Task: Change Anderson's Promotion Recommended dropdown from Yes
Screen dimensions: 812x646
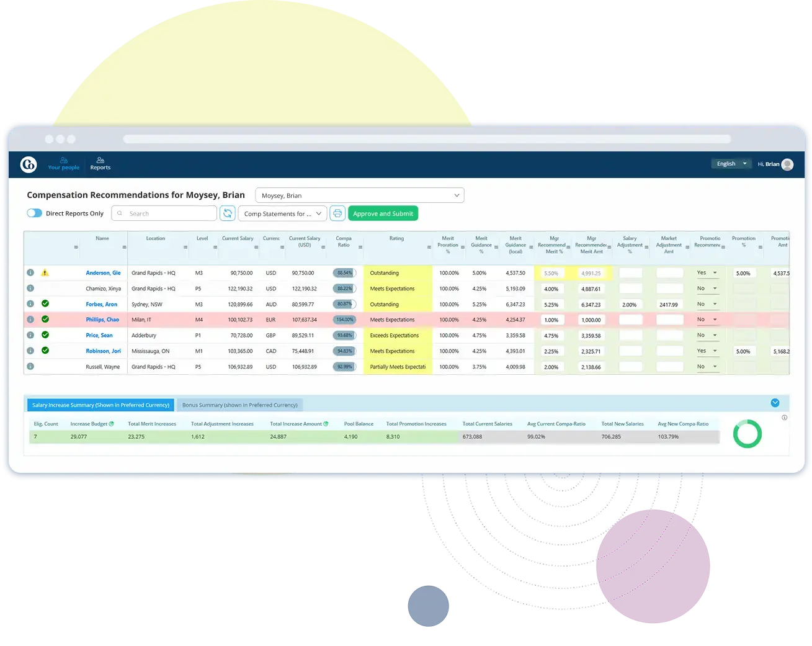Action: coord(708,272)
